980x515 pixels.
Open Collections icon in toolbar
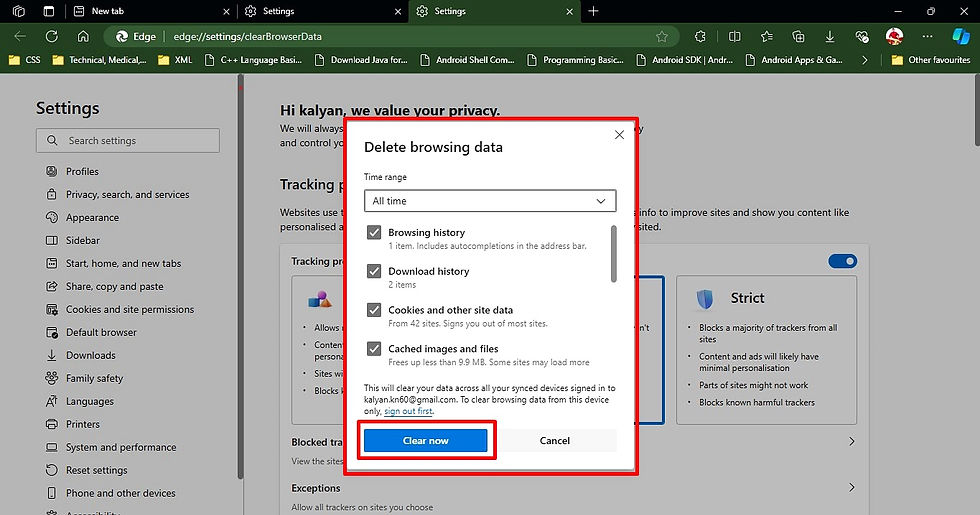pyautogui.click(x=798, y=37)
